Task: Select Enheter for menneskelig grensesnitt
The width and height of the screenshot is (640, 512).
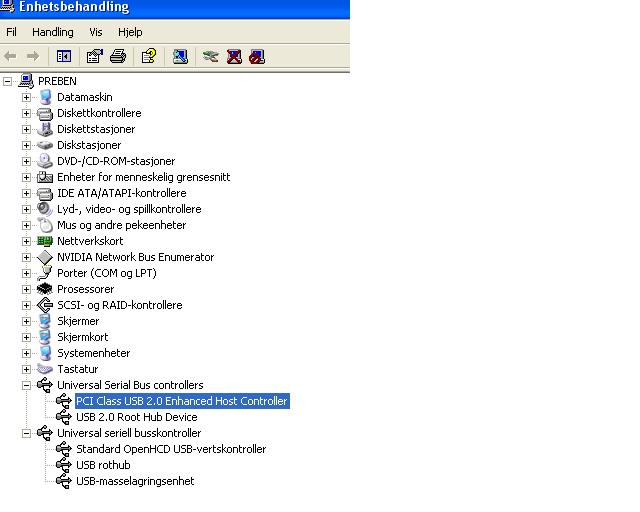Action: pyautogui.click(x=144, y=177)
